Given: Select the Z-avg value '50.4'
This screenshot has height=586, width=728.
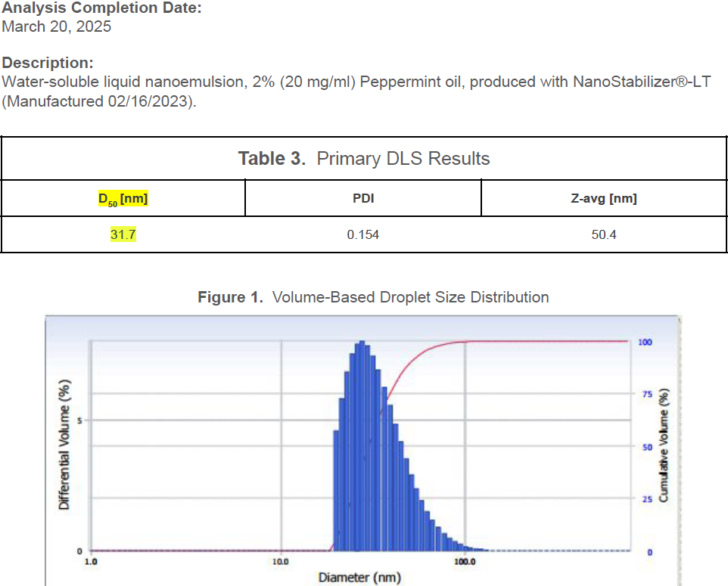Looking at the screenshot, I should click(x=604, y=234).
